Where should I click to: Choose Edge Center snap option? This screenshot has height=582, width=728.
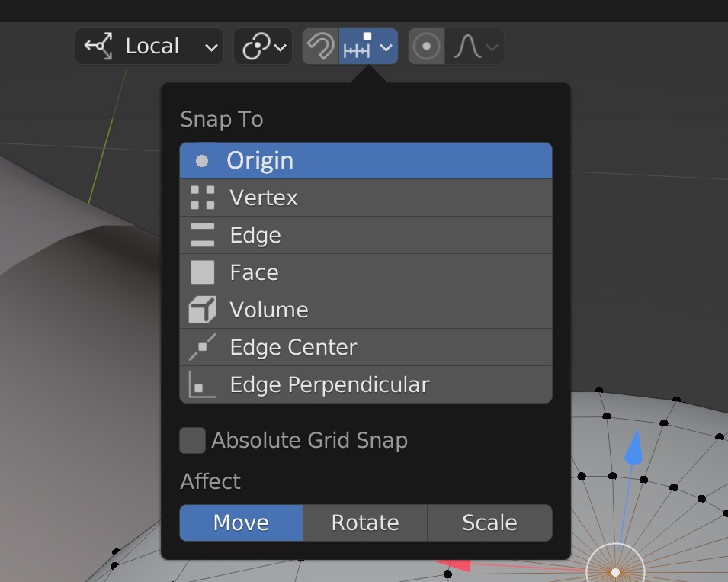point(366,347)
